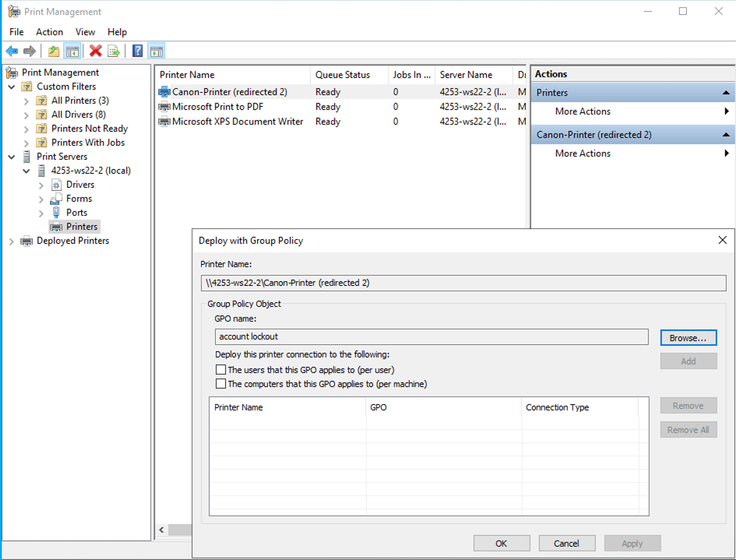Collapse the Custom Filters tree node

click(12, 86)
